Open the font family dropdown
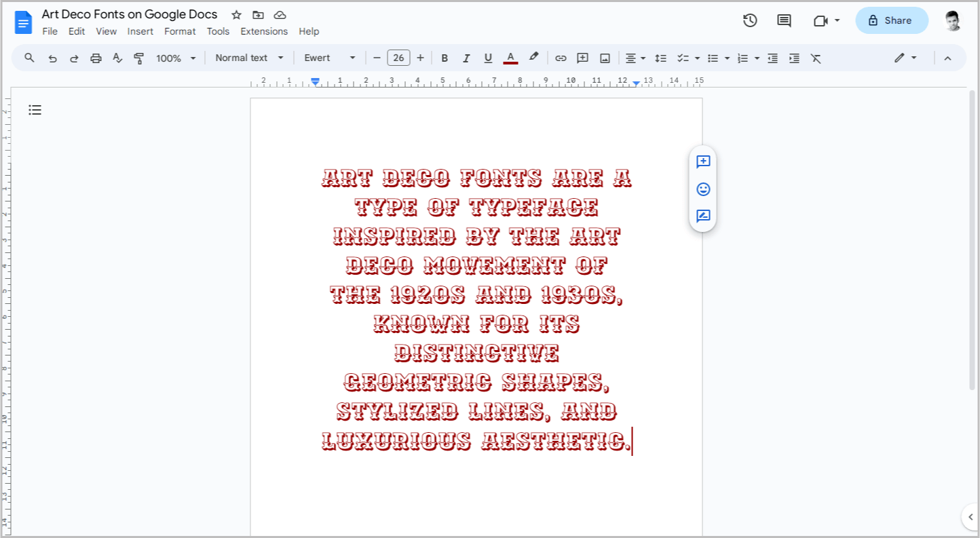 pyautogui.click(x=329, y=58)
